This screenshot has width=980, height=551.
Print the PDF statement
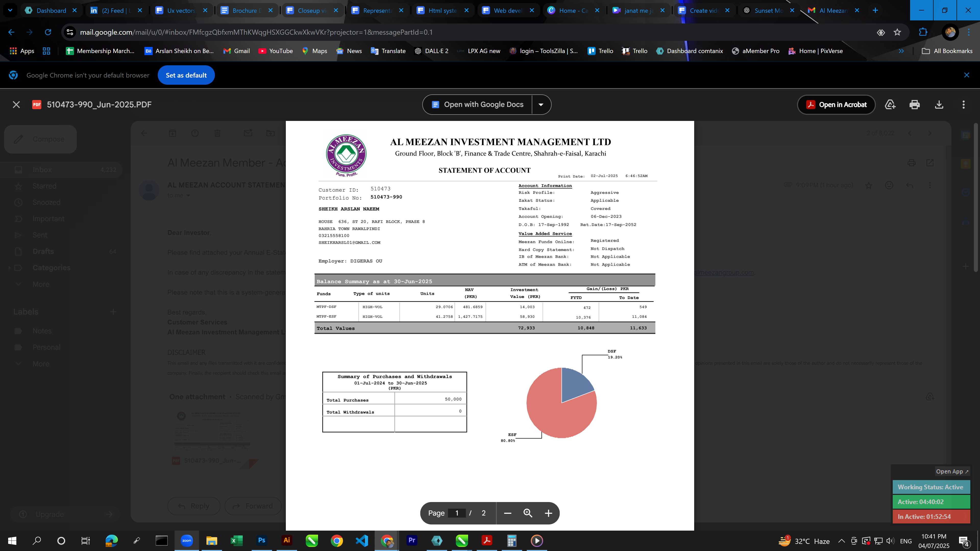pos(915,105)
